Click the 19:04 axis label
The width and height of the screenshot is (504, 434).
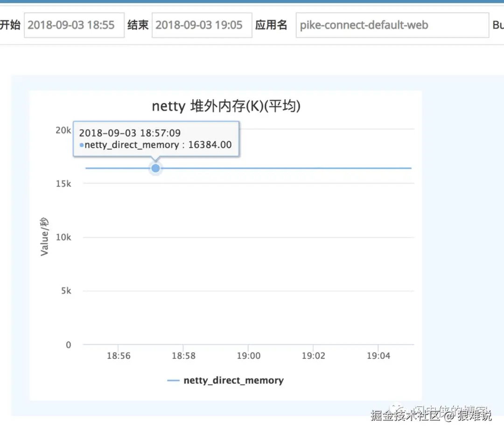[x=378, y=356]
